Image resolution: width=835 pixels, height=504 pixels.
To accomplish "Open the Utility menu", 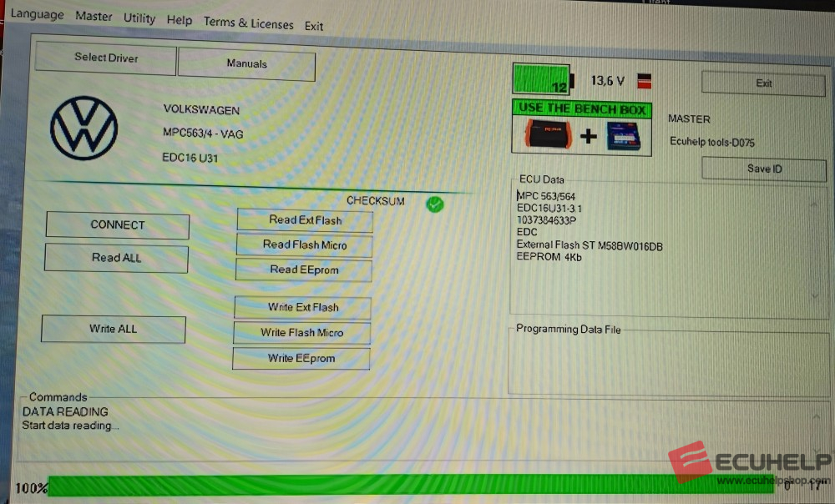I will point(139,18).
